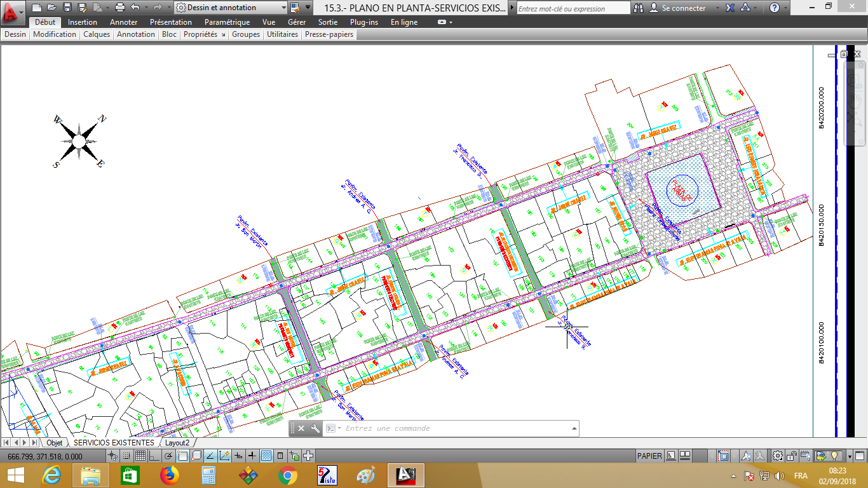Click the workspace settings gear in status bar
This screenshot has height=488, width=868.
tap(776, 455)
